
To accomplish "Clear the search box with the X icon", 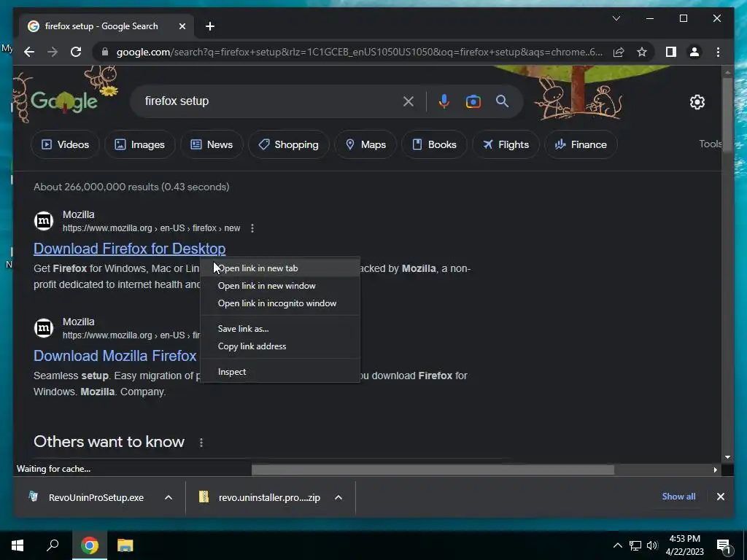I will point(409,101).
